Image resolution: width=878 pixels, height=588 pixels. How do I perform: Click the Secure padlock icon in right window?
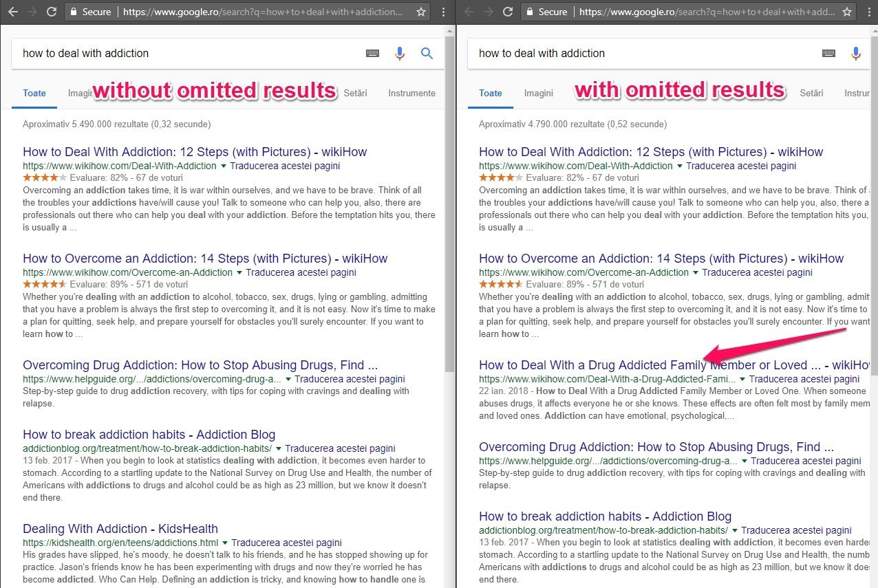(530, 11)
